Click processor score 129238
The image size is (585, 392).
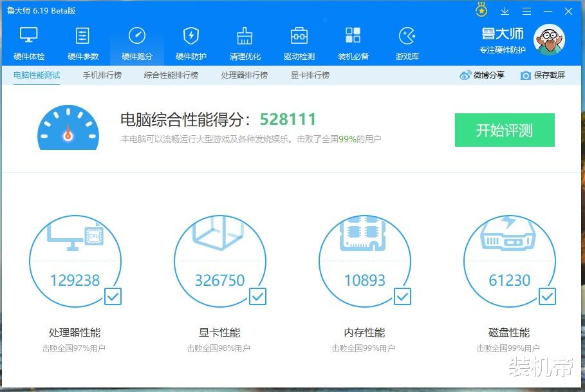tap(75, 280)
